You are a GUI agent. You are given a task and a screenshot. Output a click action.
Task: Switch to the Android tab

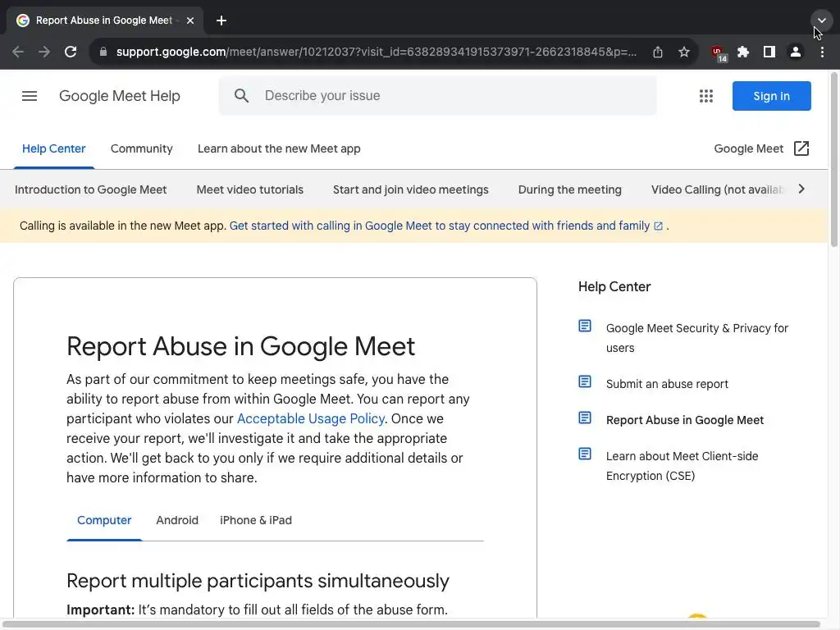[177, 520]
